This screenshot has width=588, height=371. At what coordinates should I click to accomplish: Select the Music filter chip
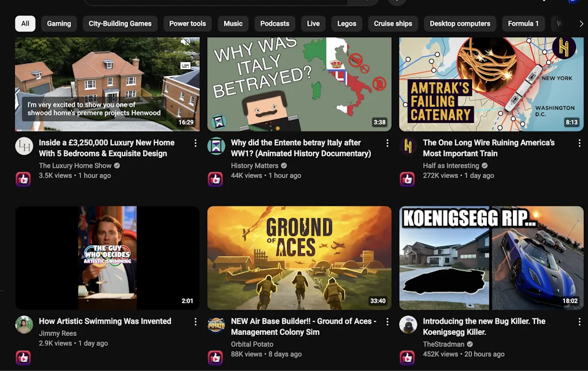[x=233, y=24]
